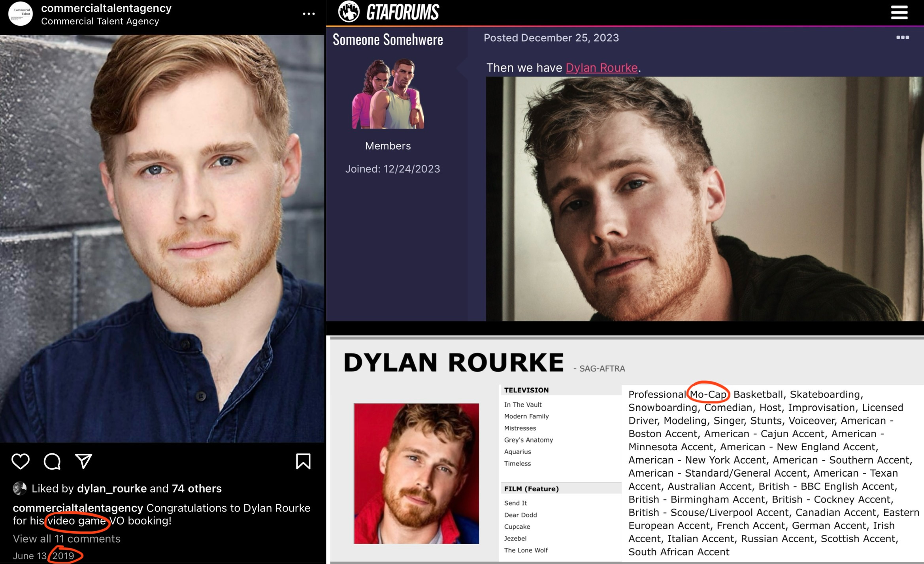Click the 'SAG-AFTRA' label
Viewport: 924px width, 564px height.
coord(602,369)
